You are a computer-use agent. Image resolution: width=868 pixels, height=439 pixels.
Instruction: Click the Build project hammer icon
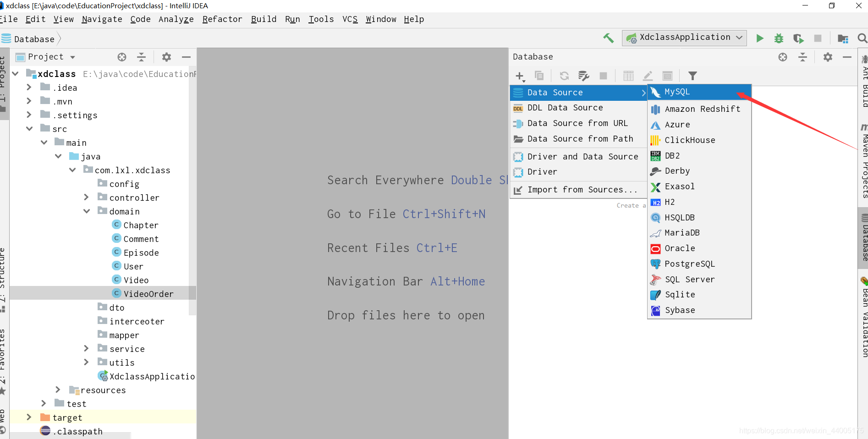click(608, 38)
